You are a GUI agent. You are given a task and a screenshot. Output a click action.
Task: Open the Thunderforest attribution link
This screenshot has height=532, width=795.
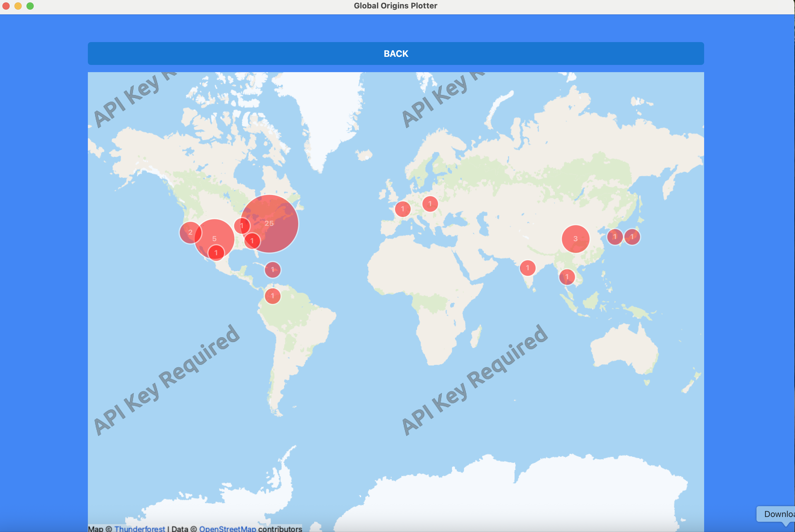tap(140, 528)
